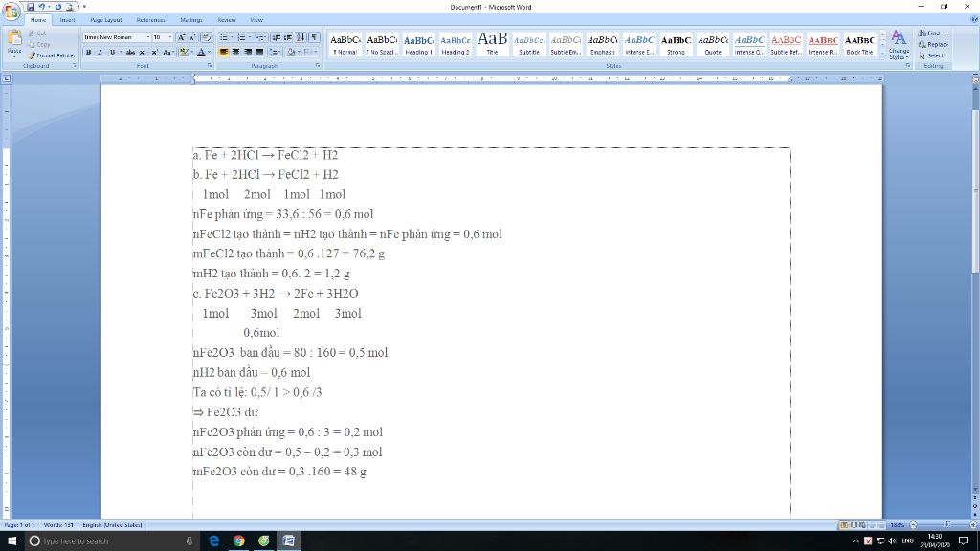This screenshot has height=551, width=980.
Task: Undo the last action
Action: [42, 7]
